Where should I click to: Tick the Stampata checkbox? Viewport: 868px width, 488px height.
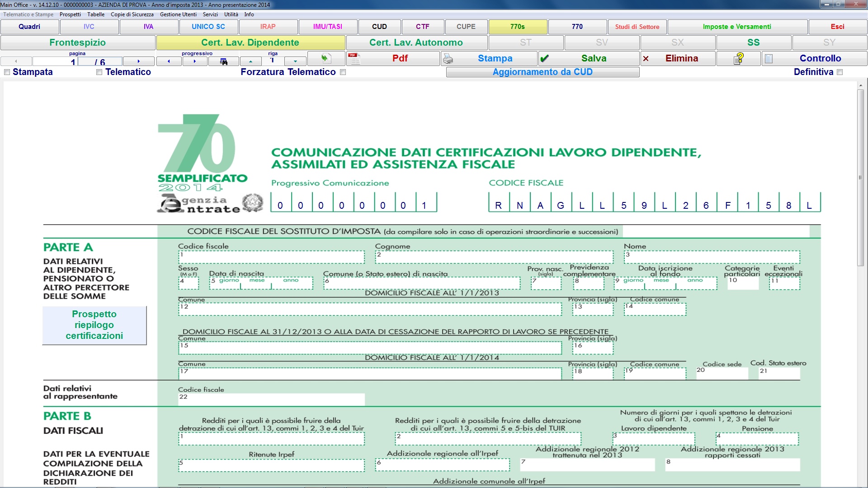pyautogui.click(x=7, y=72)
